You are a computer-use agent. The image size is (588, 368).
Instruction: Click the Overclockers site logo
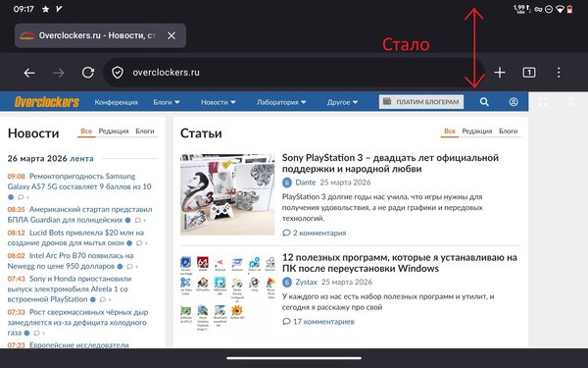point(47,102)
